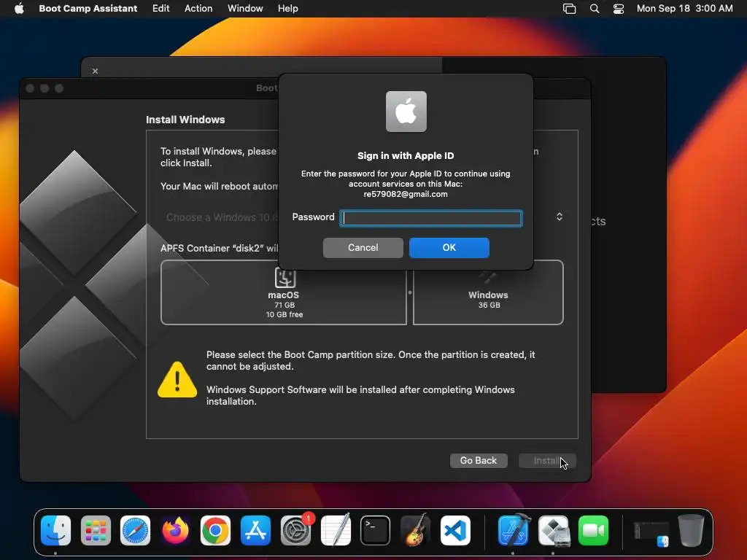
Task: Open the recent files stack in Dock
Action: pyautogui.click(x=651, y=534)
